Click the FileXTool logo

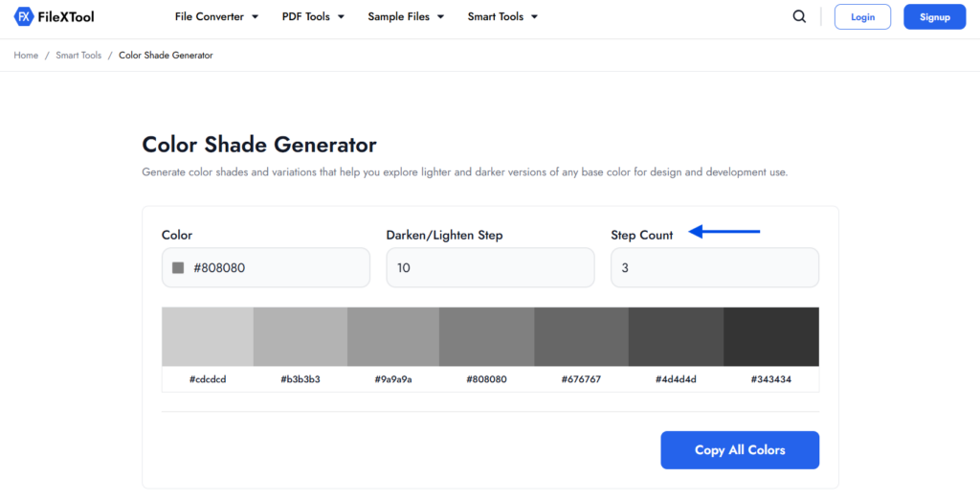(x=55, y=17)
